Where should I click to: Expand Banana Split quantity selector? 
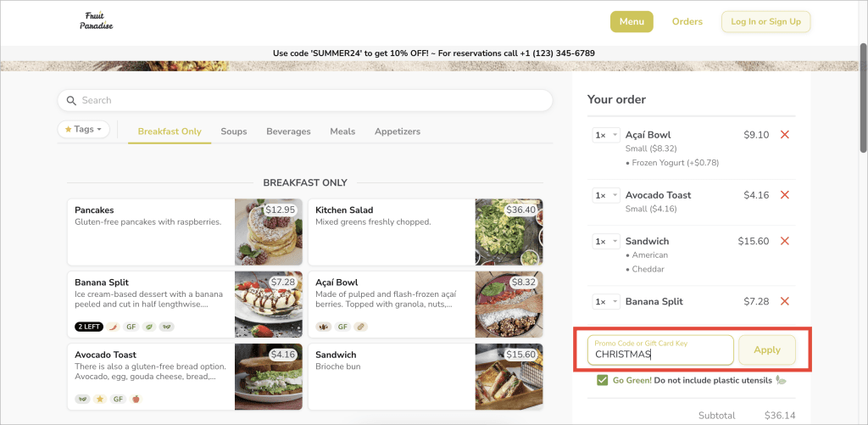(x=605, y=302)
